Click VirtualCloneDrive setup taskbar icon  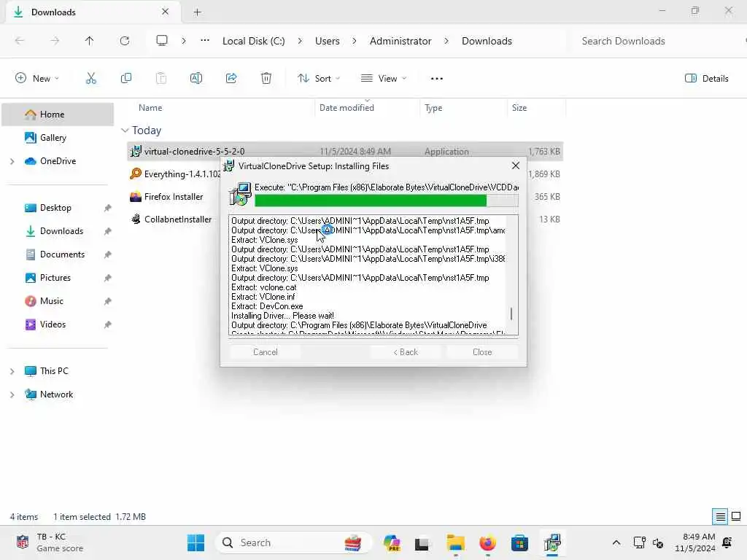pos(552,542)
